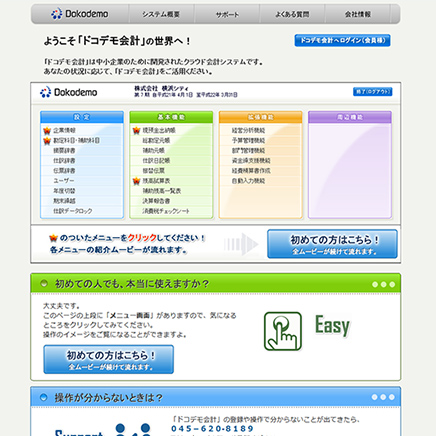Image resolution: width=436 pixels, height=436 pixels.
Task: Click the blue 終了(ログアウト) button
Action: click(x=373, y=91)
